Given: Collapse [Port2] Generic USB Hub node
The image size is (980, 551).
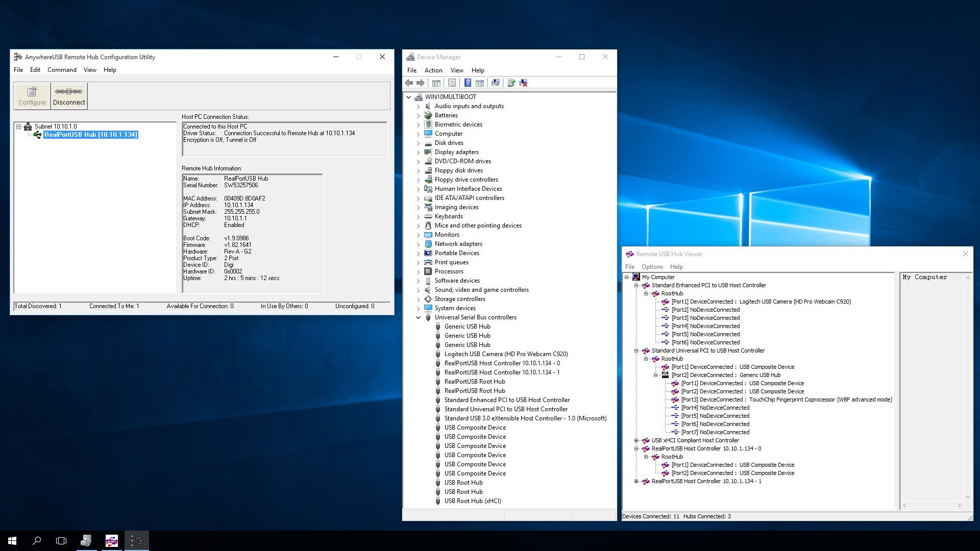Looking at the screenshot, I should [656, 375].
